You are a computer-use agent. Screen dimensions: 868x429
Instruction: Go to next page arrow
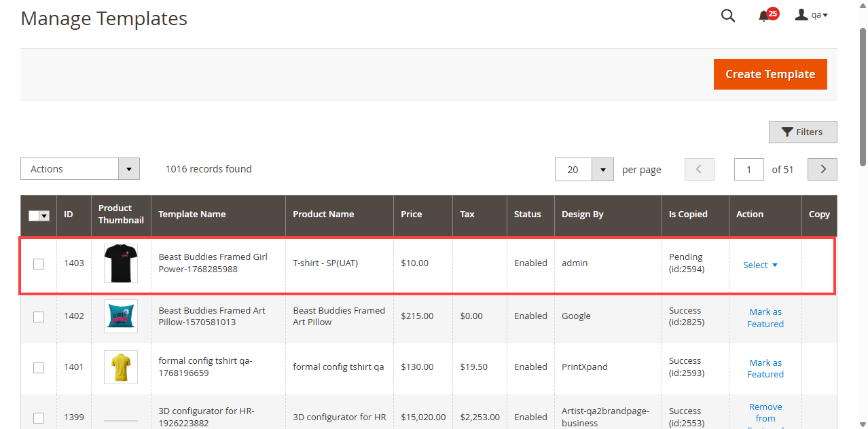822,170
